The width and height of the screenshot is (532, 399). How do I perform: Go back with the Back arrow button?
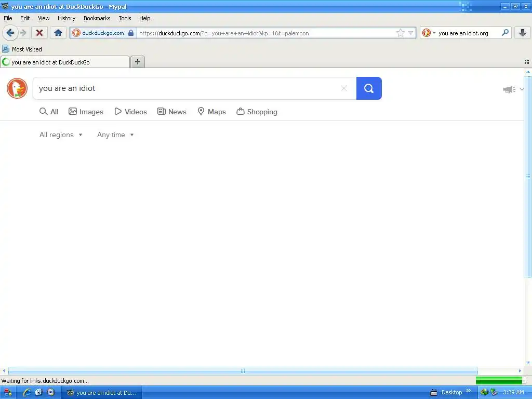(x=10, y=33)
